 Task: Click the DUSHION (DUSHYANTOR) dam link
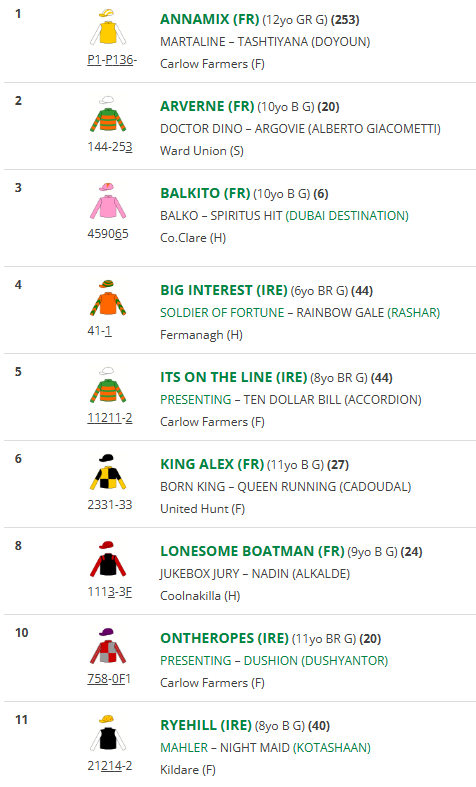tap(316, 661)
